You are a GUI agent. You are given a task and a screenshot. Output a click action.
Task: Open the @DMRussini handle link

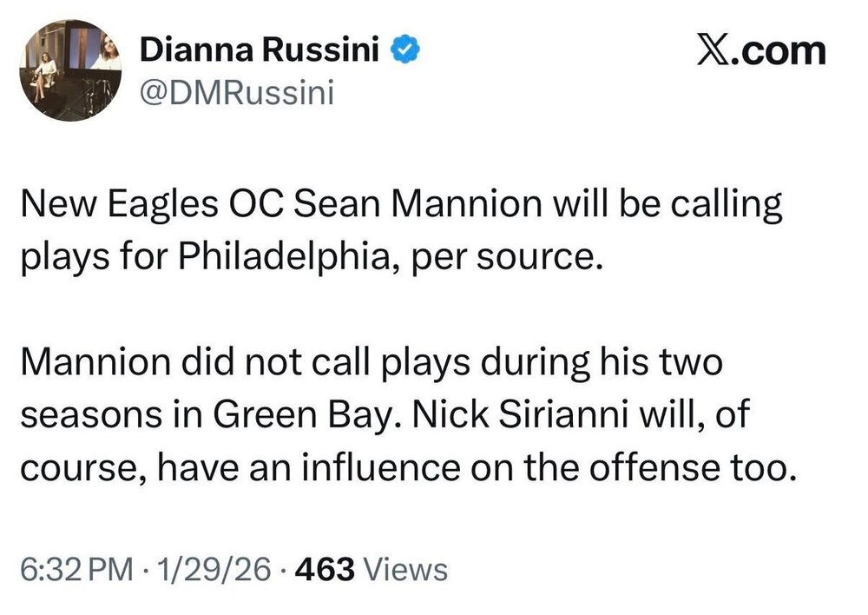click(x=236, y=92)
